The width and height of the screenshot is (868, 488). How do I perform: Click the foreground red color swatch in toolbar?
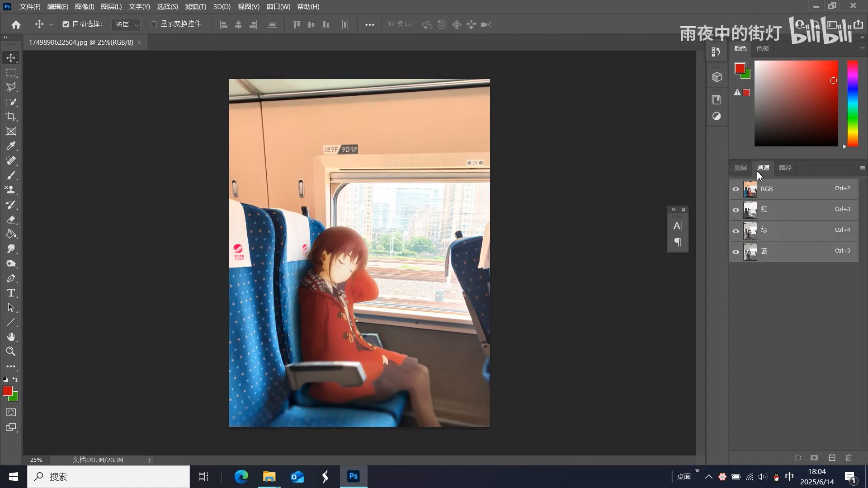7,391
